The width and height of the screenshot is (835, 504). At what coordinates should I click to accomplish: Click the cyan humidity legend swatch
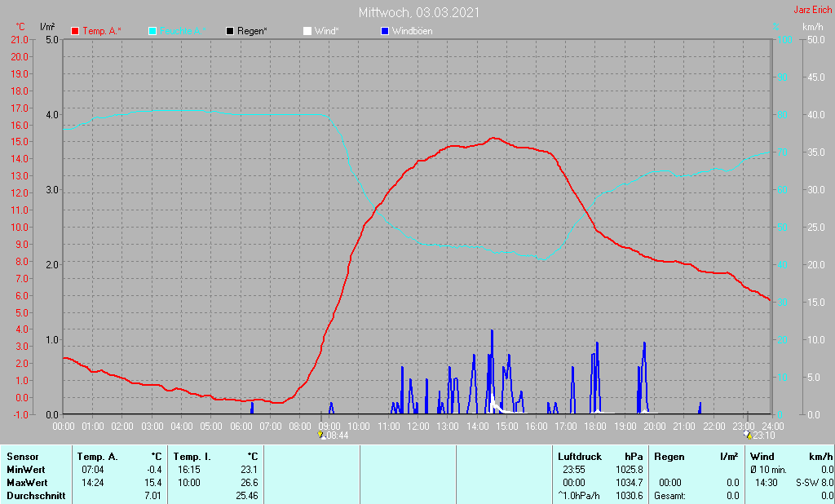coord(153,31)
